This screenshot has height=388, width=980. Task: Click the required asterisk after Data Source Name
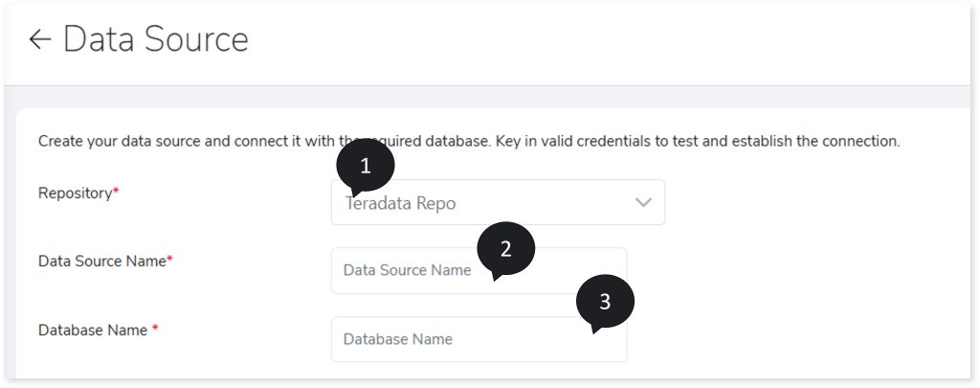pos(169,260)
